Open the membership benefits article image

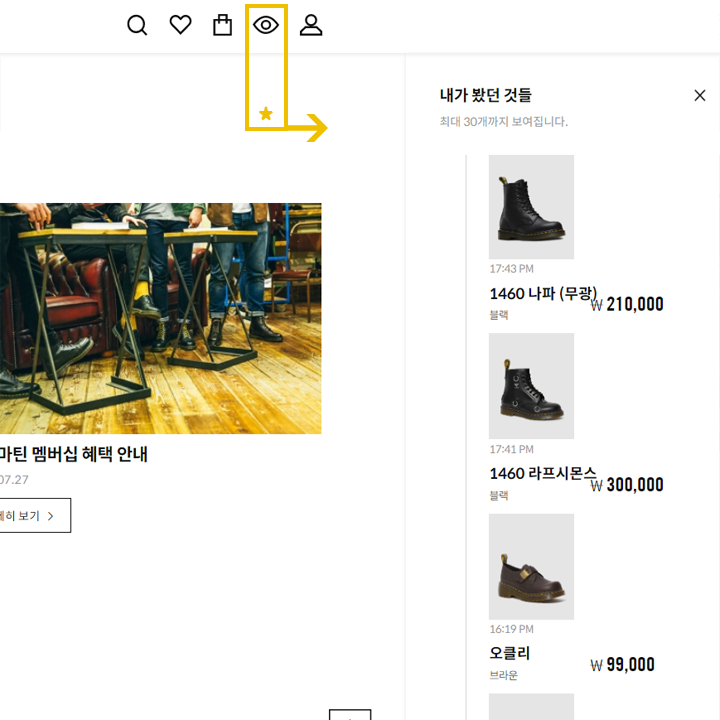tap(161, 318)
